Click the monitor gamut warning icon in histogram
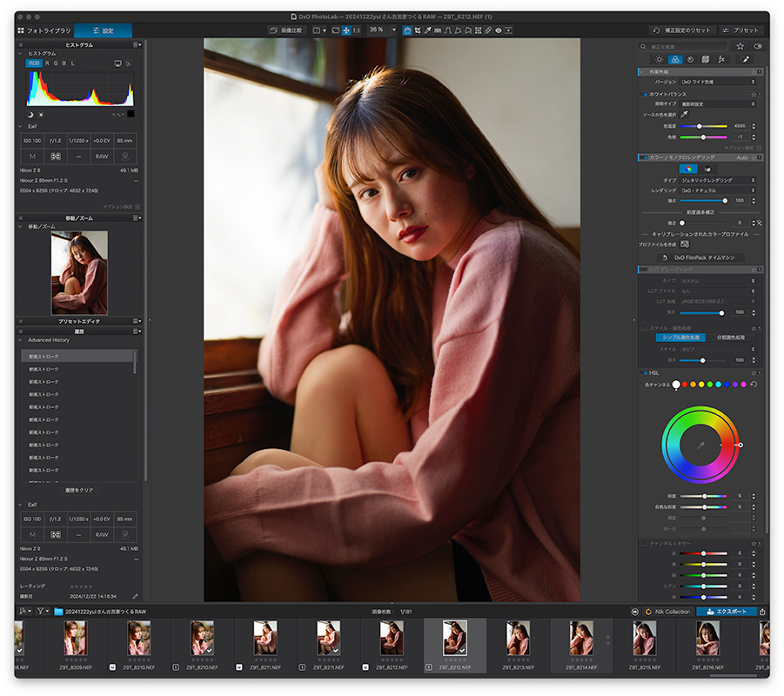 117,64
